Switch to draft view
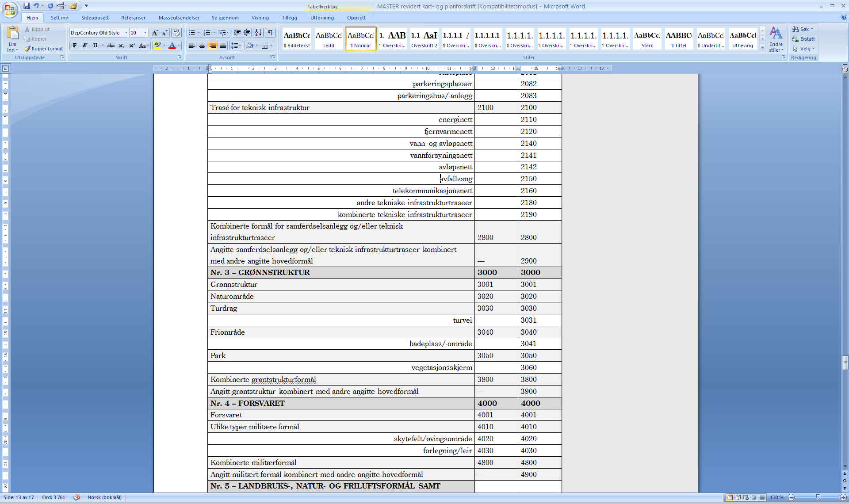This screenshot has width=849, height=504. pos(762,497)
